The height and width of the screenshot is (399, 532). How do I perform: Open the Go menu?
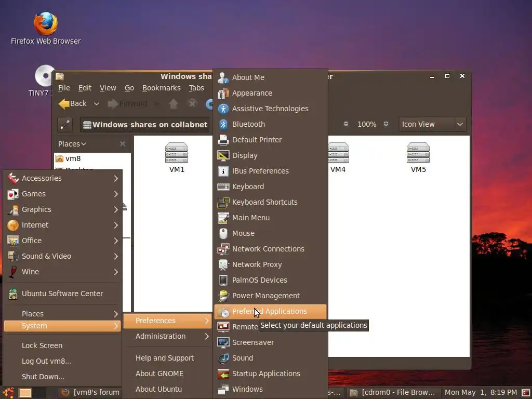129,88
